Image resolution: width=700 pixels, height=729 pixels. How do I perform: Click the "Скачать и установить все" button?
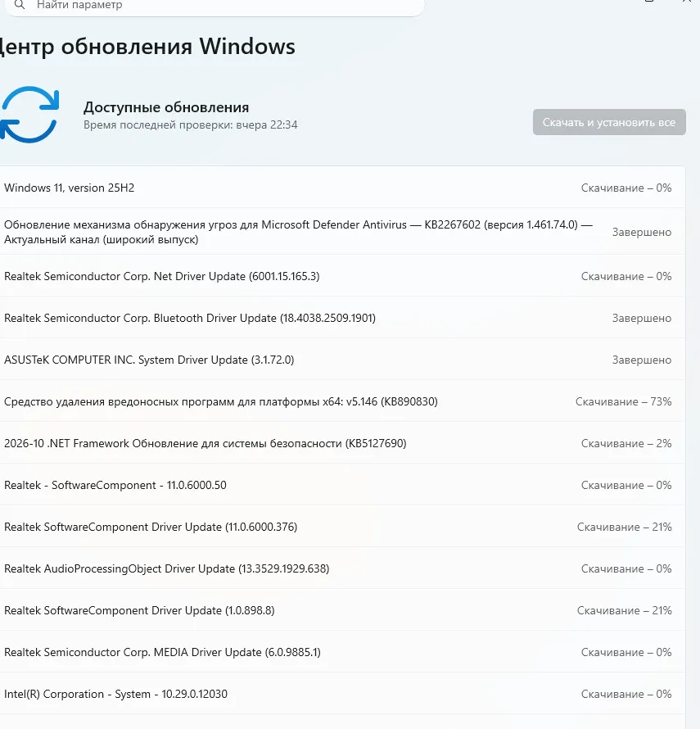[x=609, y=122]
